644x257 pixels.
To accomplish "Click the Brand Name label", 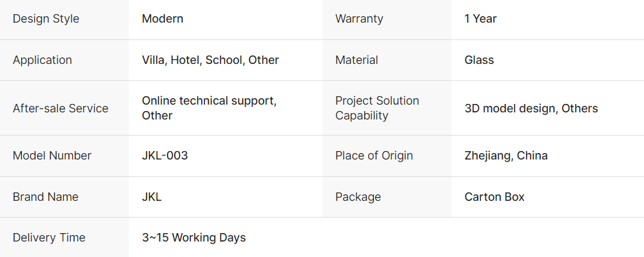I will coord(46,197).
